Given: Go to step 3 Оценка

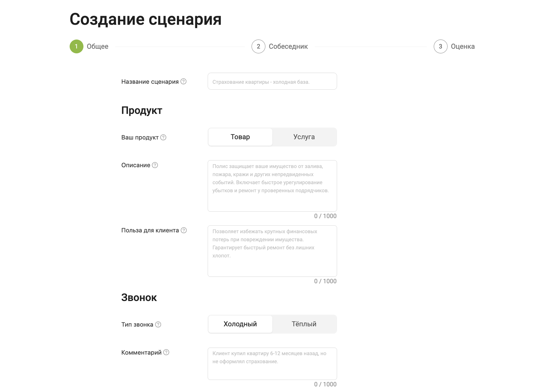Looking at the screenshot, I should (x=454, y=46).
